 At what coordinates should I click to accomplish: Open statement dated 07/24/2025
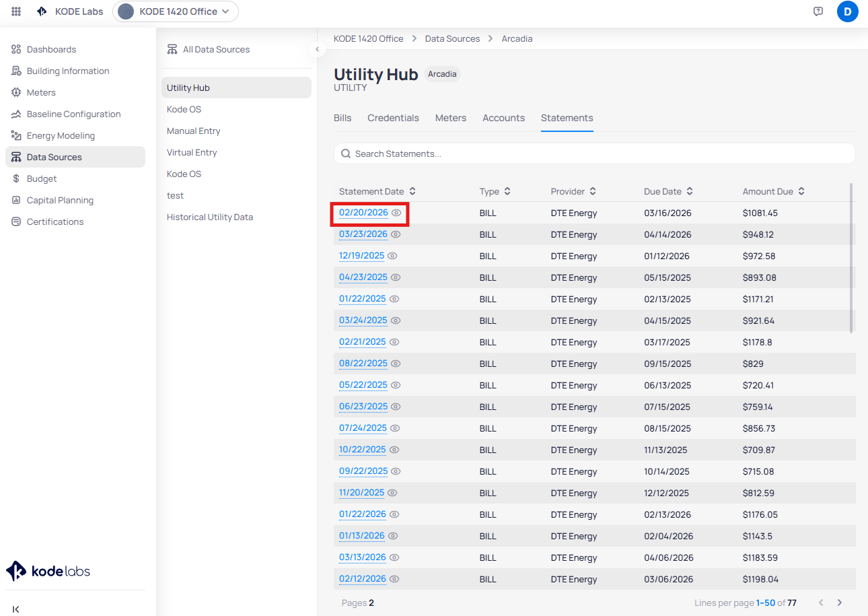[x=363, y=428]
